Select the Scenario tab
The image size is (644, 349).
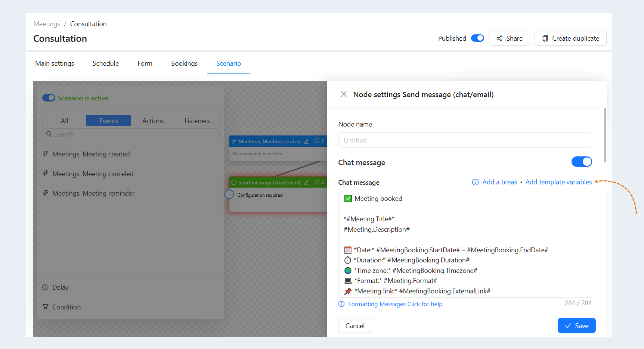point(229,63)
